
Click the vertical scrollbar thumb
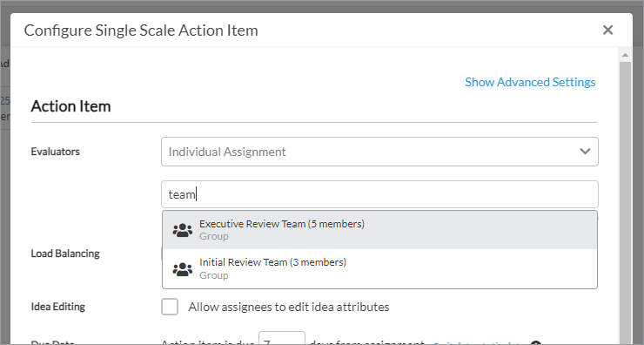[625, 203]
